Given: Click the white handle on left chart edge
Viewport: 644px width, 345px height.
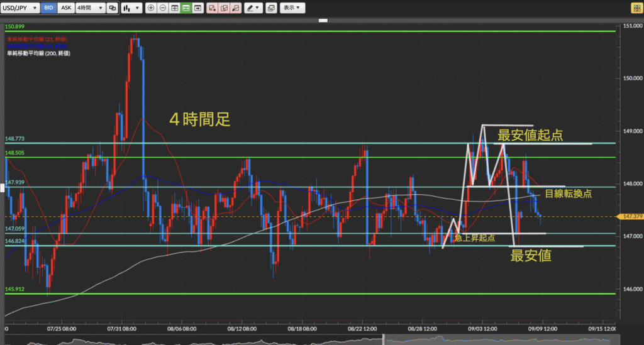Looking at the screenshot, I should pos(2,188).
